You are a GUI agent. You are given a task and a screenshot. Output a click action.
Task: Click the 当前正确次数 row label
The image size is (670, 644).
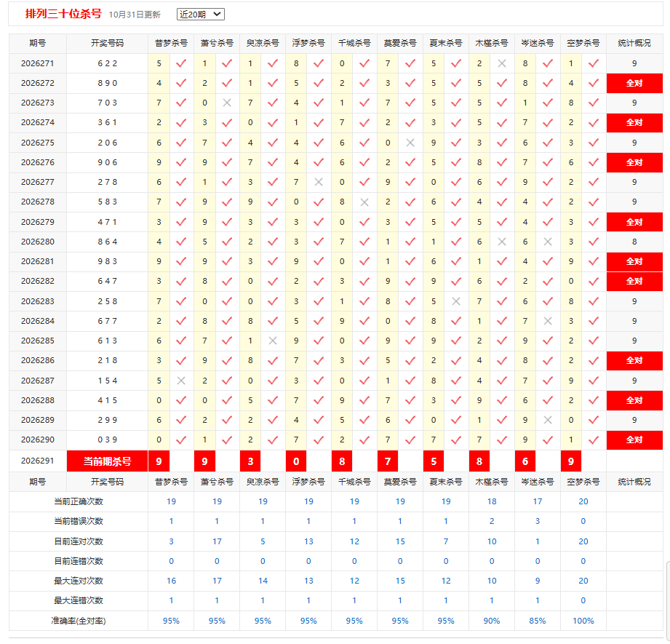point(79,501)
